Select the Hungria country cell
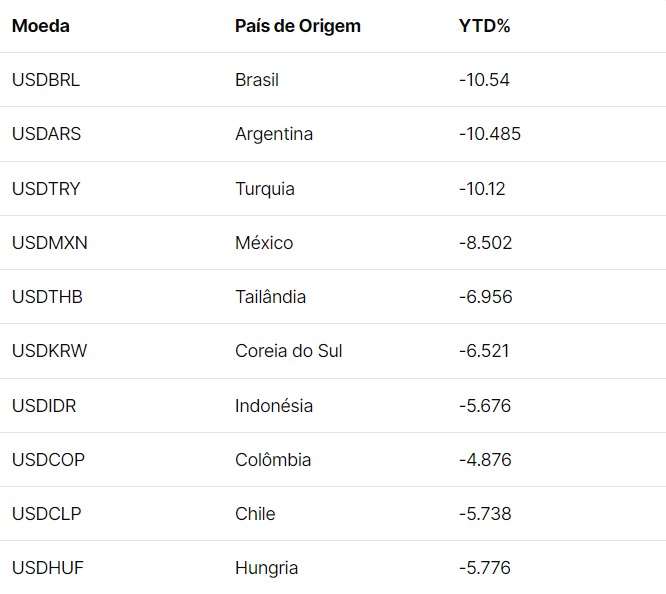 266,568
